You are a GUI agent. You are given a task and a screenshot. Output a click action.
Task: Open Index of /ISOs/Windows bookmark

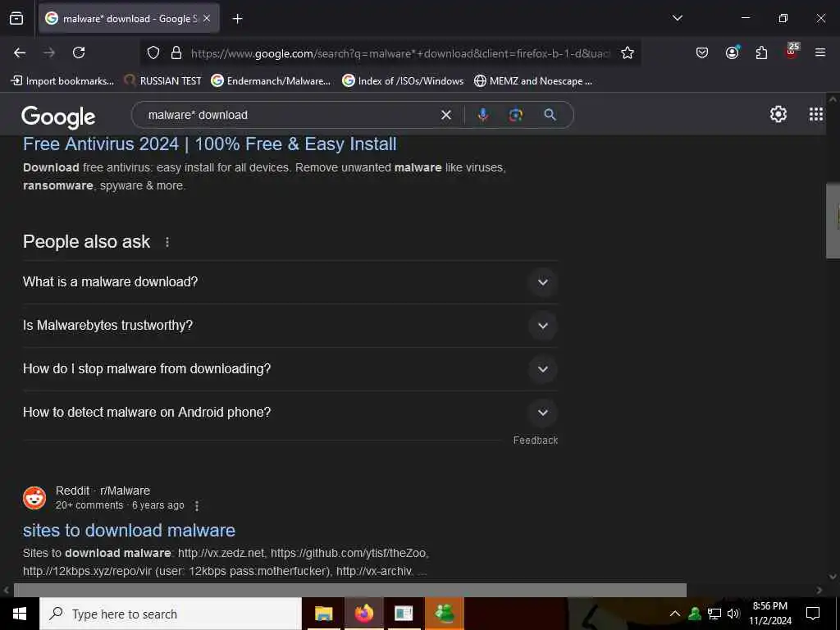click(403, 81)
